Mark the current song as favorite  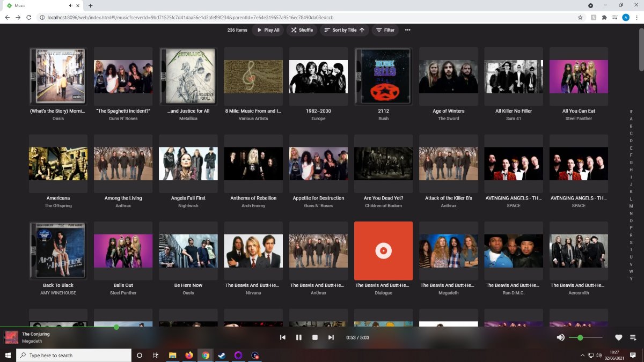[x=618, y=337]
